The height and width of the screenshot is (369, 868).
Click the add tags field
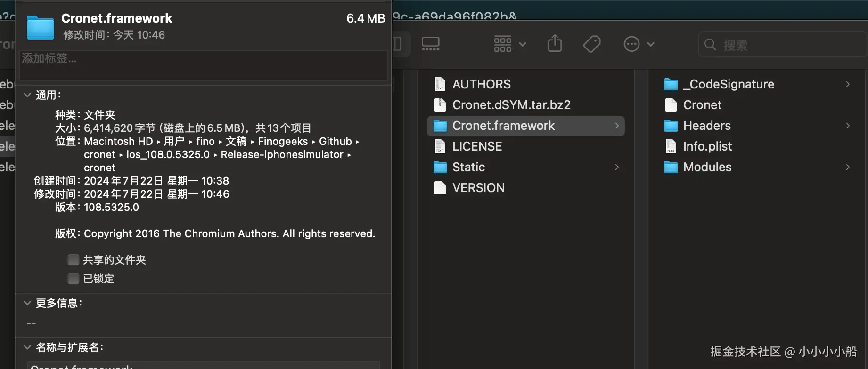204,65
